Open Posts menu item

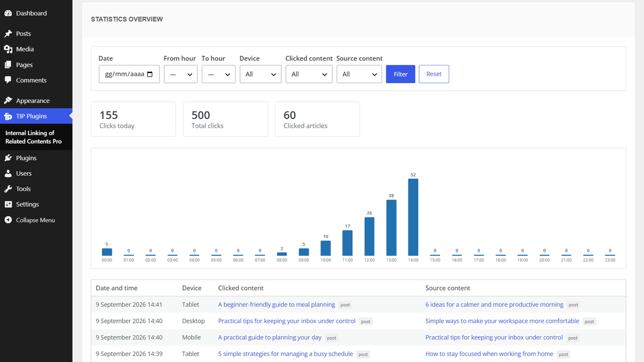pos(36,33)
